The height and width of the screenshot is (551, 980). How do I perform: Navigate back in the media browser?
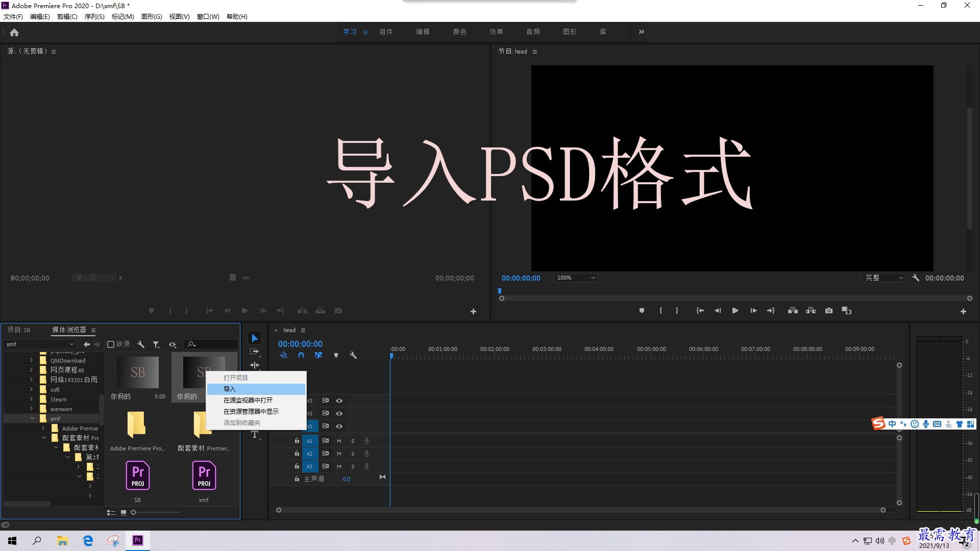[87, 344]
